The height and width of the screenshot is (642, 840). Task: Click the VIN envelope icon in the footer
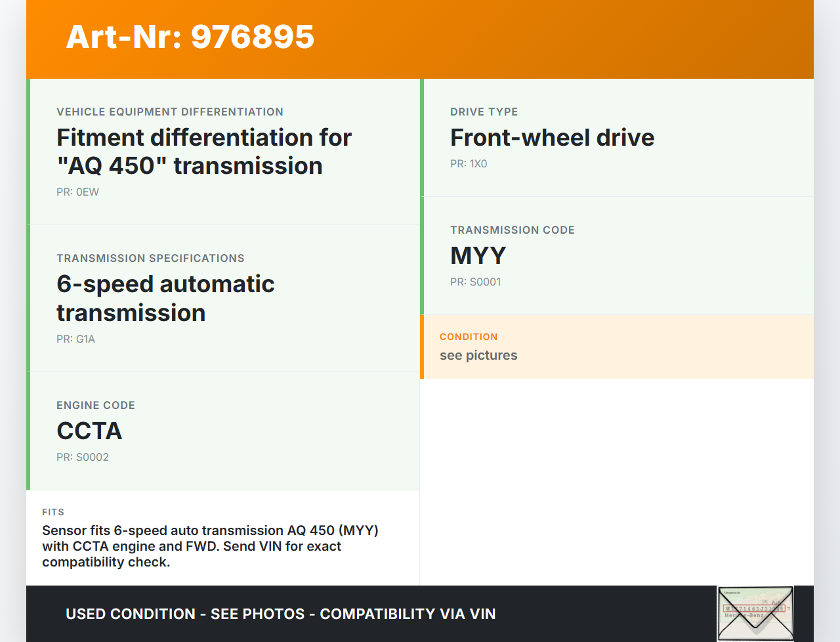tap(755, 613)
